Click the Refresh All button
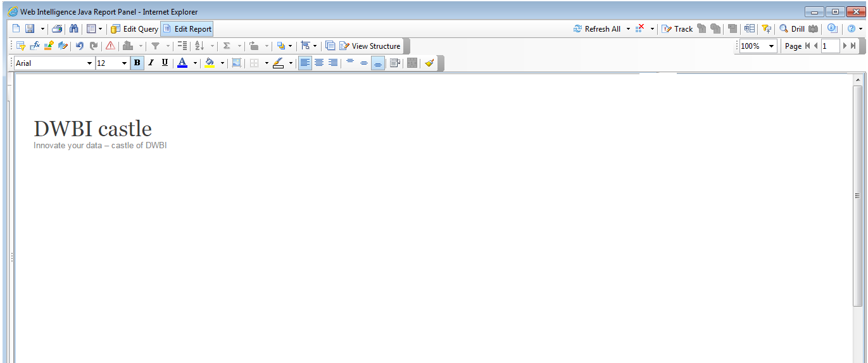The height and width of the screenshot is (363, 868). (x=596, y=29)
